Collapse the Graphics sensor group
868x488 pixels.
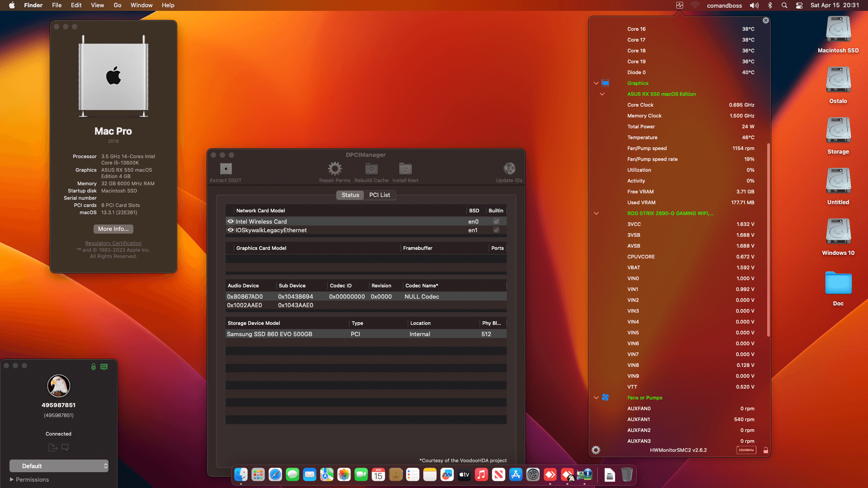pos(596,83)
